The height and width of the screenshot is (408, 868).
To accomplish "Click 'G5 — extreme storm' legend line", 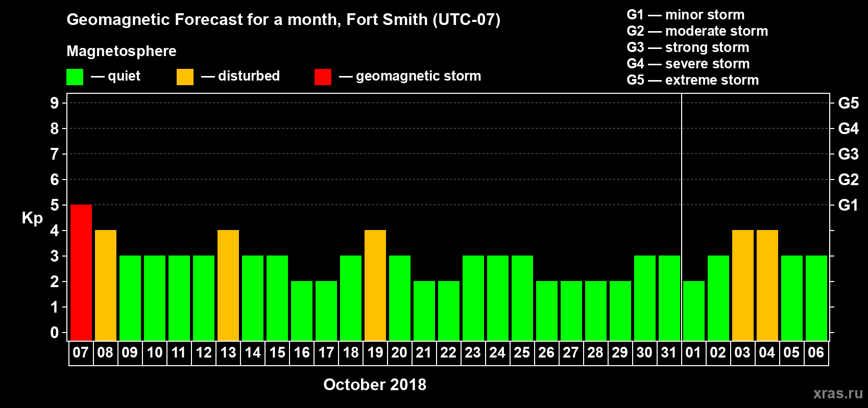I will click(x=693, y=80).
